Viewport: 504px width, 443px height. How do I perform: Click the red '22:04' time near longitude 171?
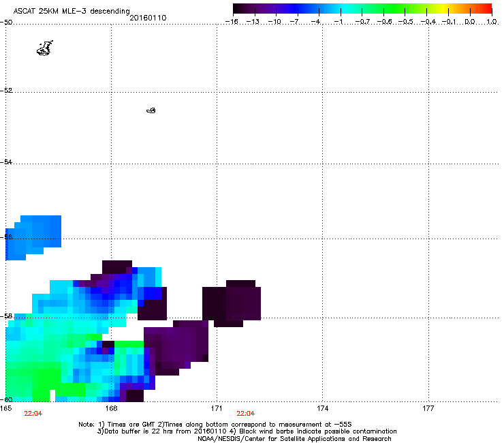pos(246,414)
